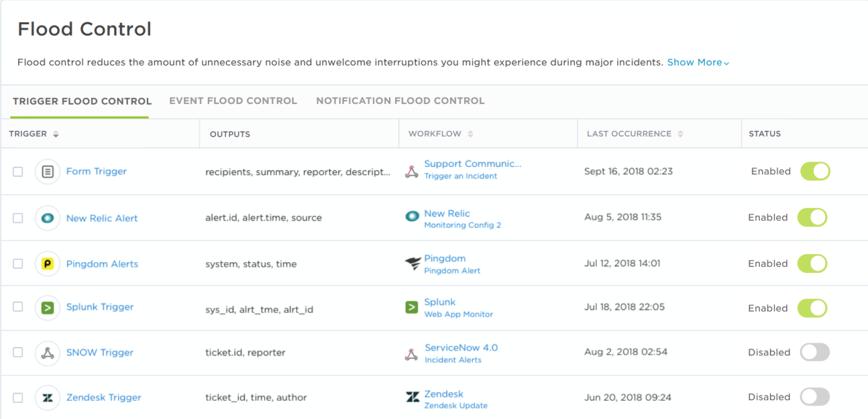Check the Zendesk Trigger row checkbox
The width and height of the screenshot is (868, 419).
pos(18,397)
